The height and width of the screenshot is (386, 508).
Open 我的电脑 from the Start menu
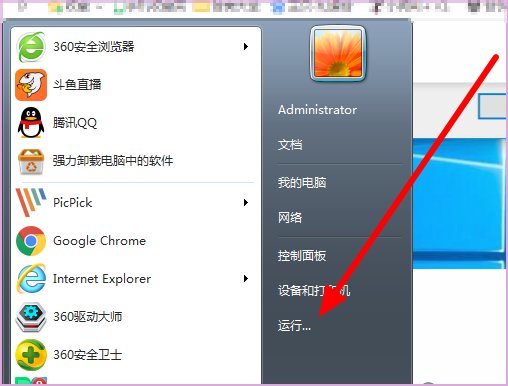point(302,183)
